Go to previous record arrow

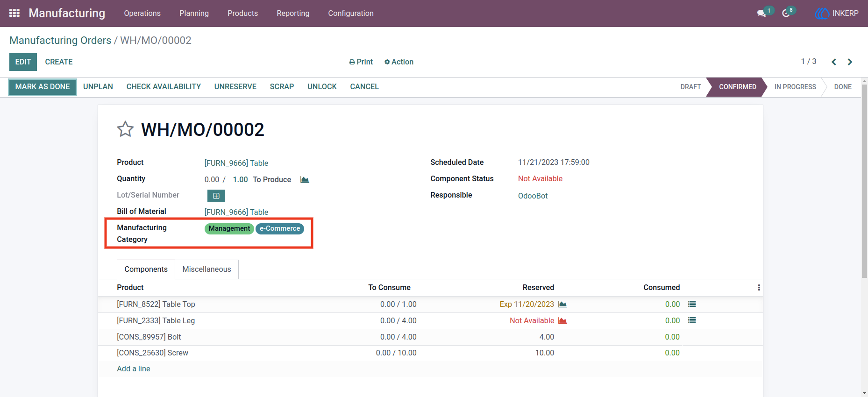834,62
